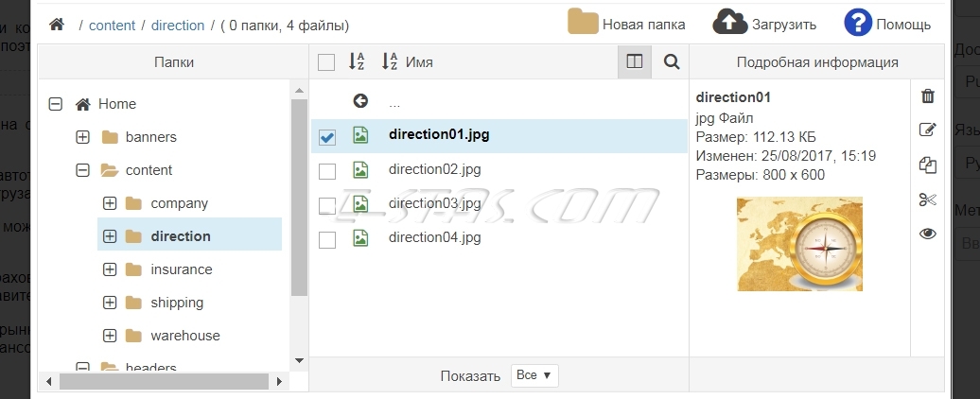Check the direction02.jpg checkbox

[x=327, y=171]
